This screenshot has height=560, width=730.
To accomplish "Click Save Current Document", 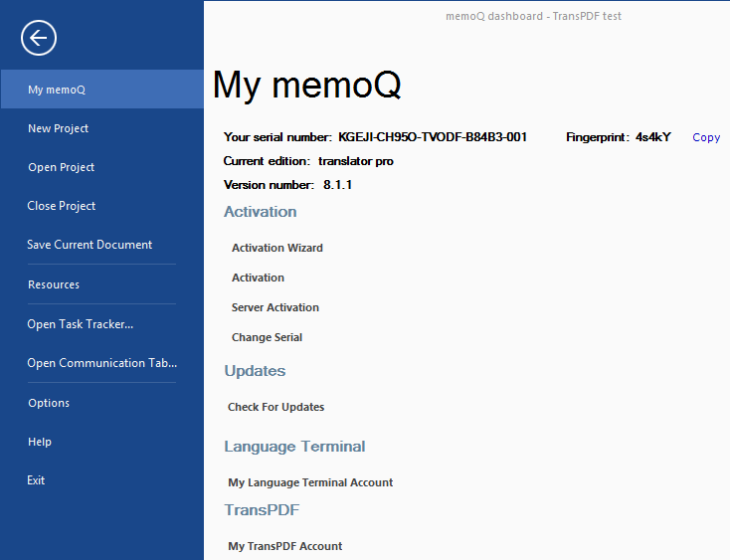I will pos(90,245).
